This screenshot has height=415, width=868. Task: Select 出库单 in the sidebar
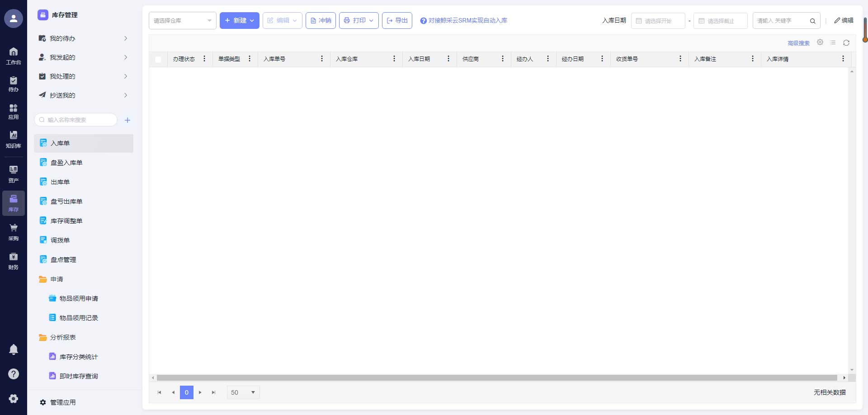pos(60,182)
